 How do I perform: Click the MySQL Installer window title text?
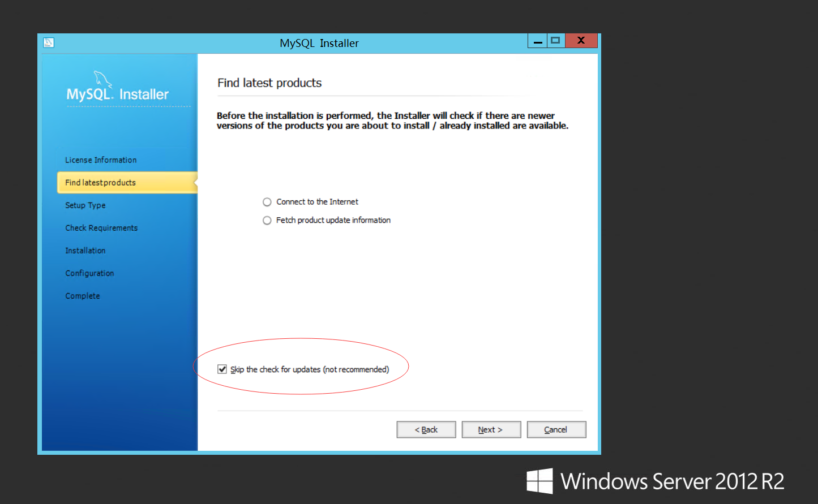tap(319, 43)
